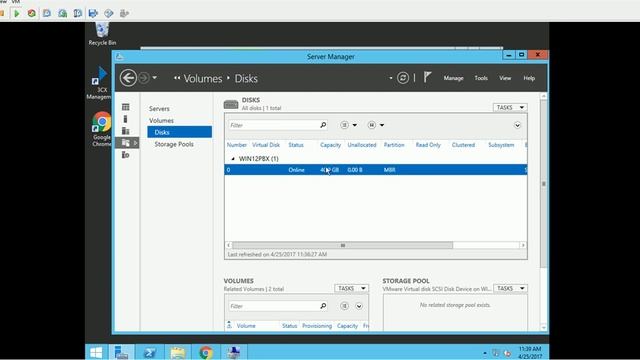Click Disks horizontal scrollbar right arrow
The height and width of the screenshot is (360, 640).
(523, 245)
